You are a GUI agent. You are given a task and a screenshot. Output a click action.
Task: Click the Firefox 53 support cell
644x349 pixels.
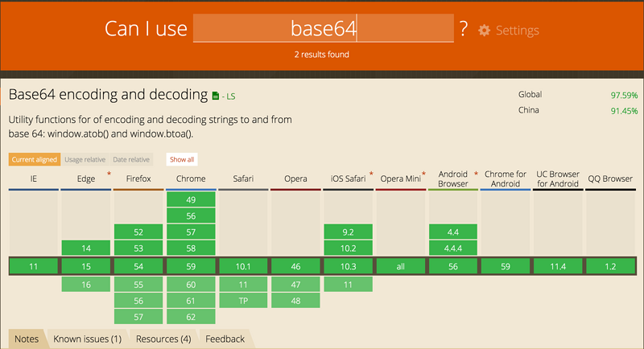(x=138, y=248)
